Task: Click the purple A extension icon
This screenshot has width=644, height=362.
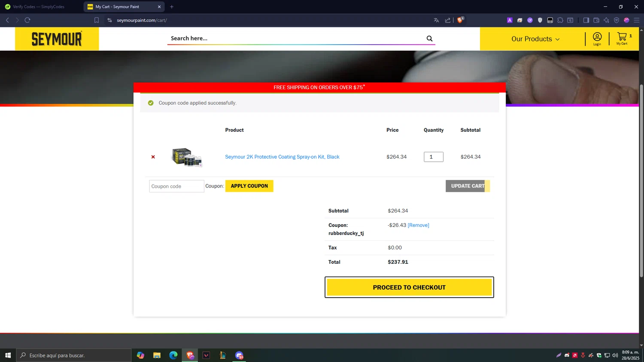Action: point(510,20)
